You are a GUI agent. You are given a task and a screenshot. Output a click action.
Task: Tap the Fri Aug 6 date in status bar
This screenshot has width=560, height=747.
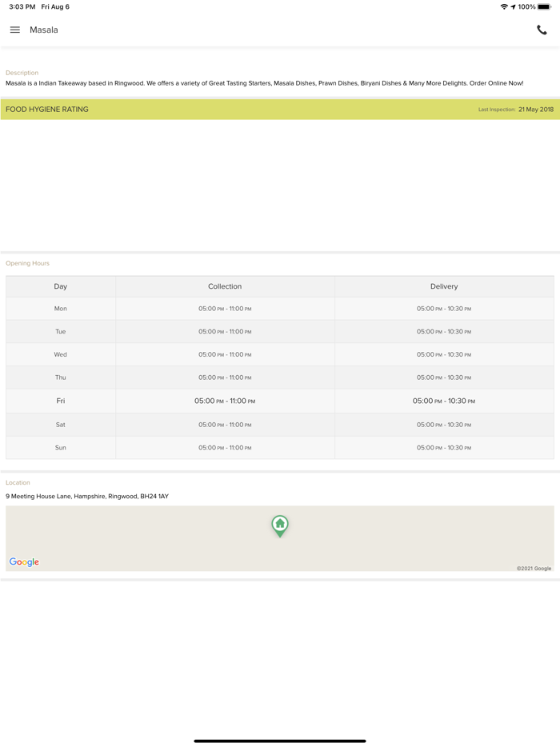(x=55, y=6)
